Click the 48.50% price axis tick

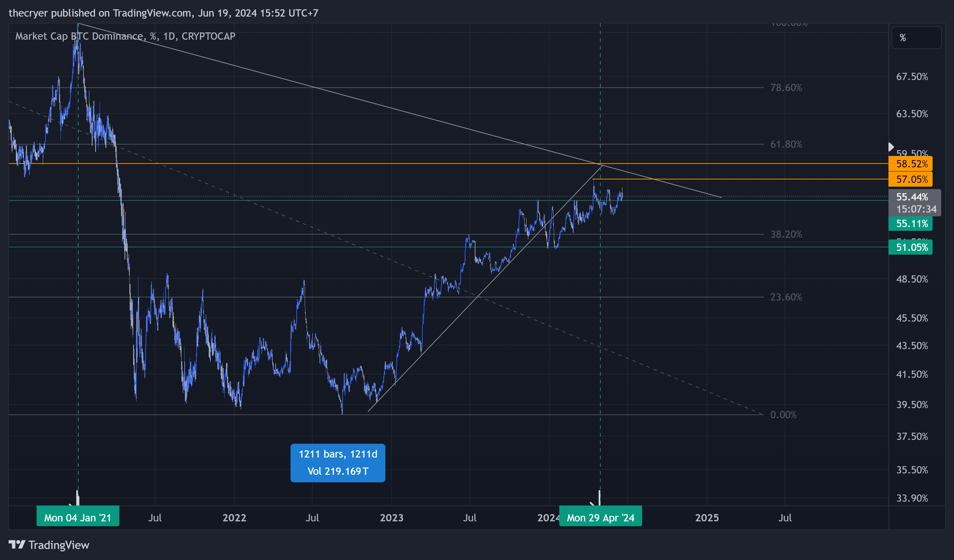click(912, 279)
